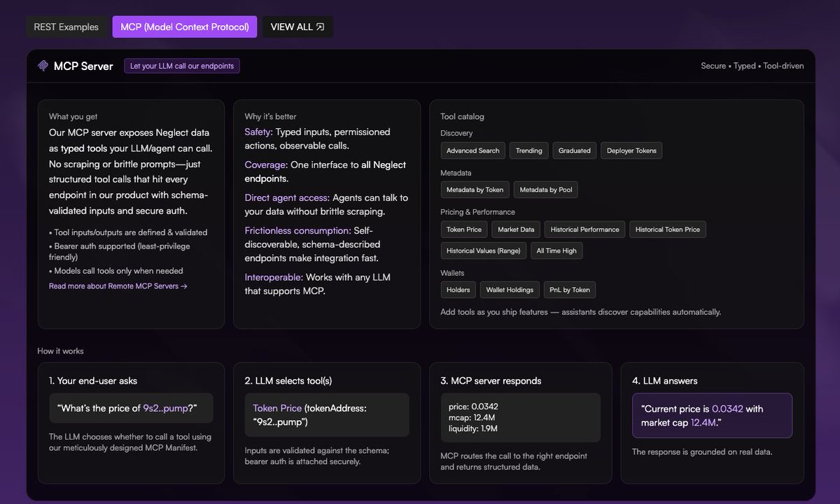This screenshot has height=504, width=840.
Task: Select the Market Data chip
Action: [516, 230]
